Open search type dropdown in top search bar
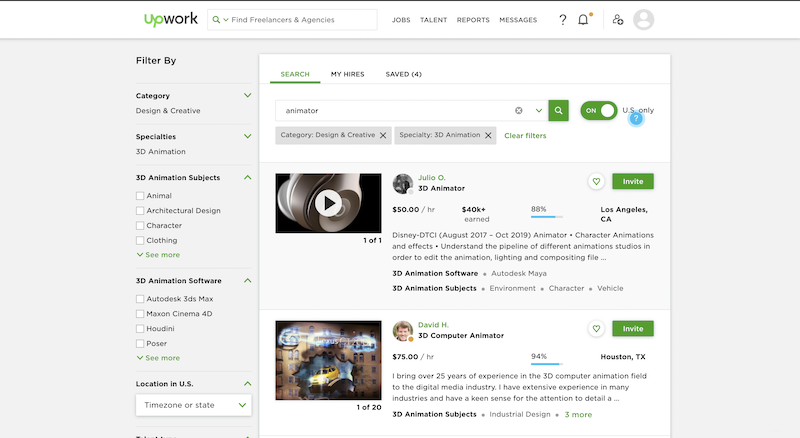 pos(220,20)
